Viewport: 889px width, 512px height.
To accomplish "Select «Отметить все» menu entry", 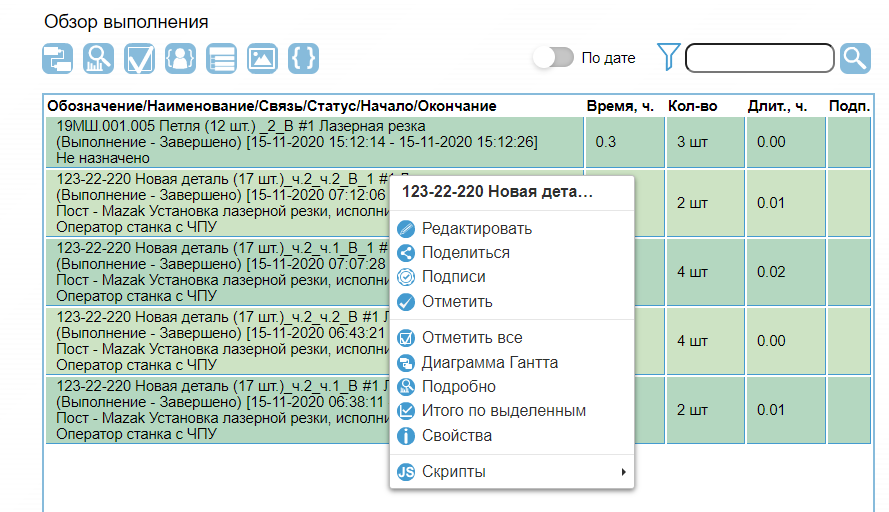I will [x=471, y=338].
